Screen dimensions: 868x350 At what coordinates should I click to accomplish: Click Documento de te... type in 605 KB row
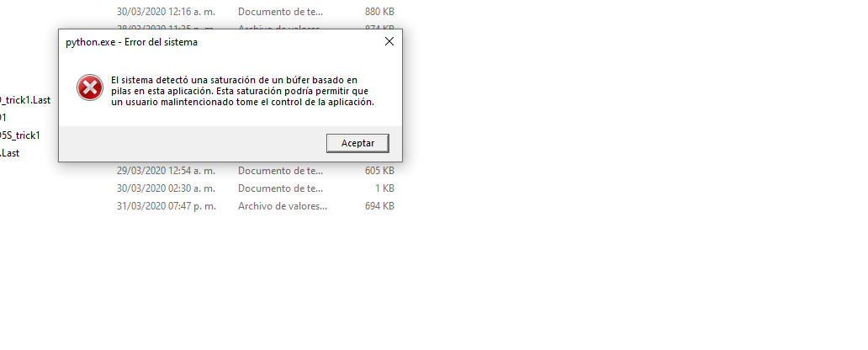(281, 171)
